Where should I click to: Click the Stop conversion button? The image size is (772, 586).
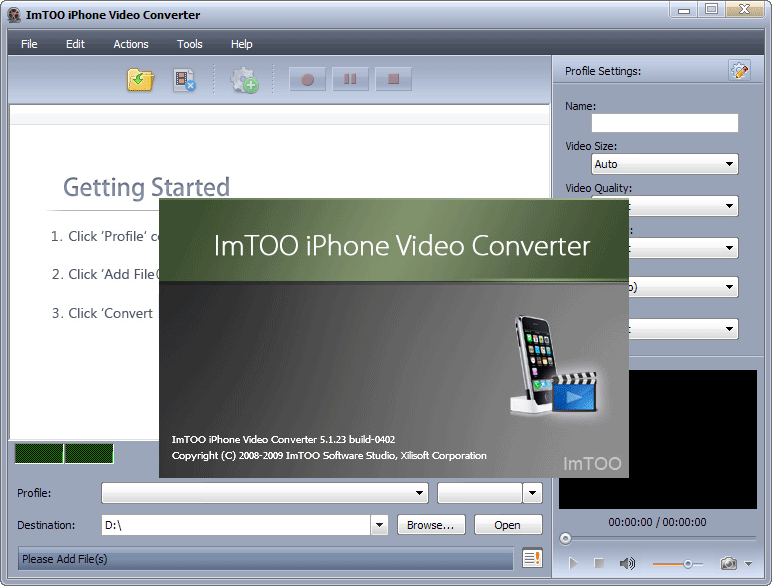pyautogui.click(x=393, y=79)
